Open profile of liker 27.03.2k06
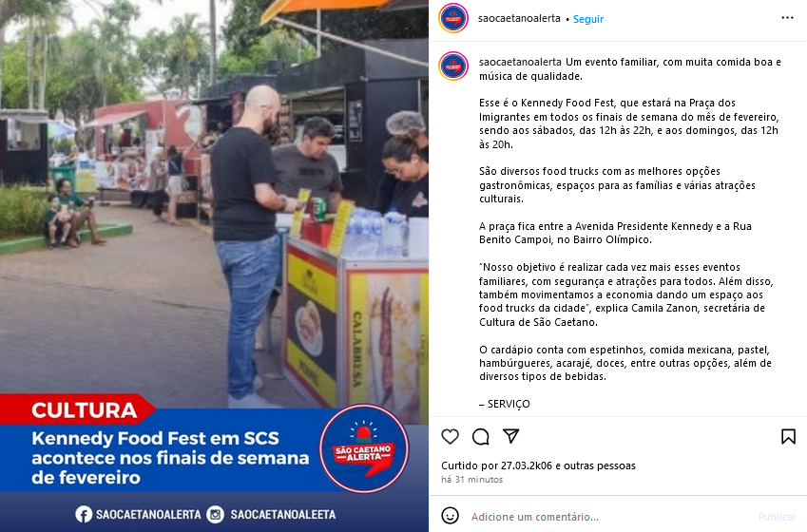Viewport: 807px width, 532px height. (527, 465)
